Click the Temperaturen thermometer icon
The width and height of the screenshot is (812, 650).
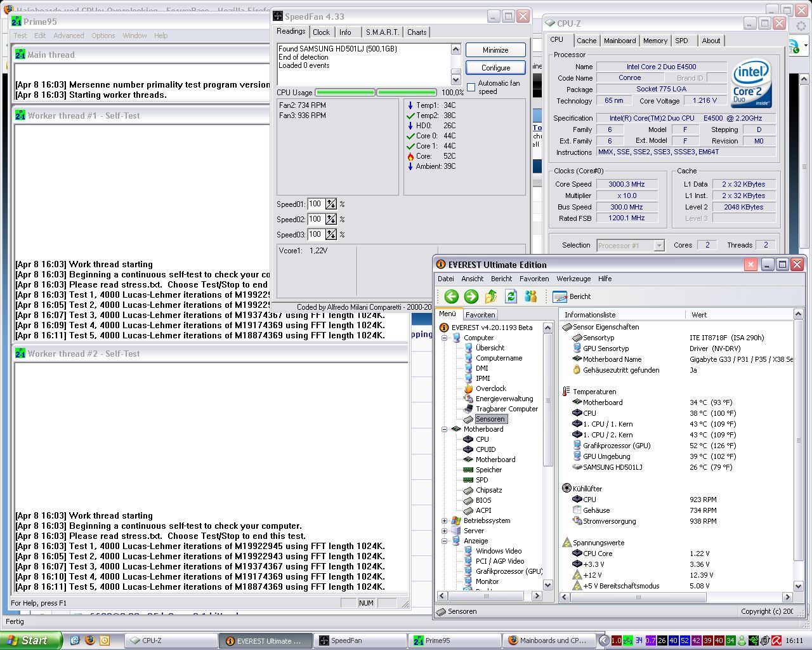click(x=566, y=392)
